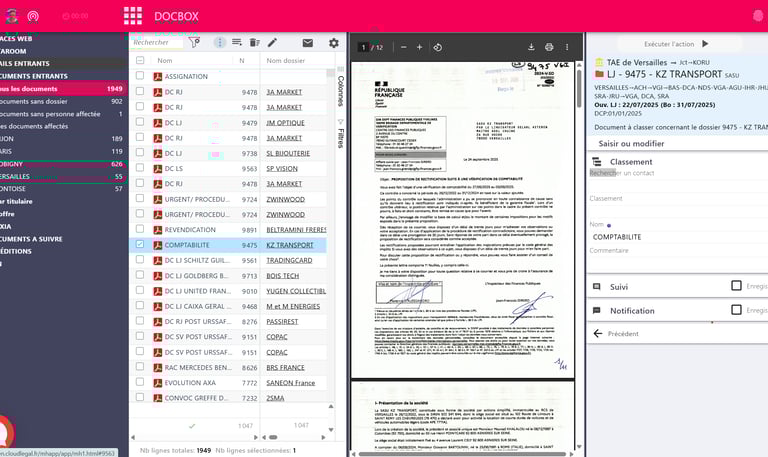Click the envelope mail icon in list toolbar
The image size is (768, 457).
click(x=308, y=43)
